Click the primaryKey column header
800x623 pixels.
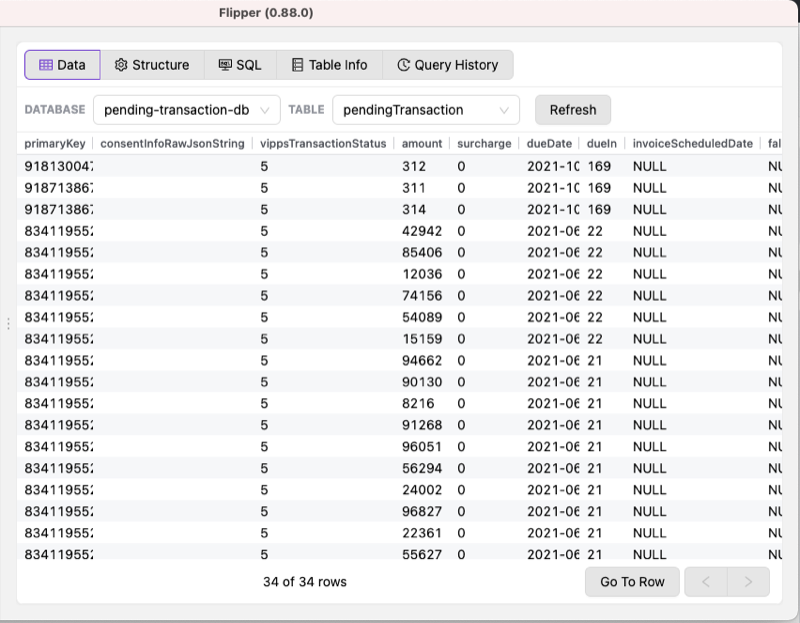[54, 143]
